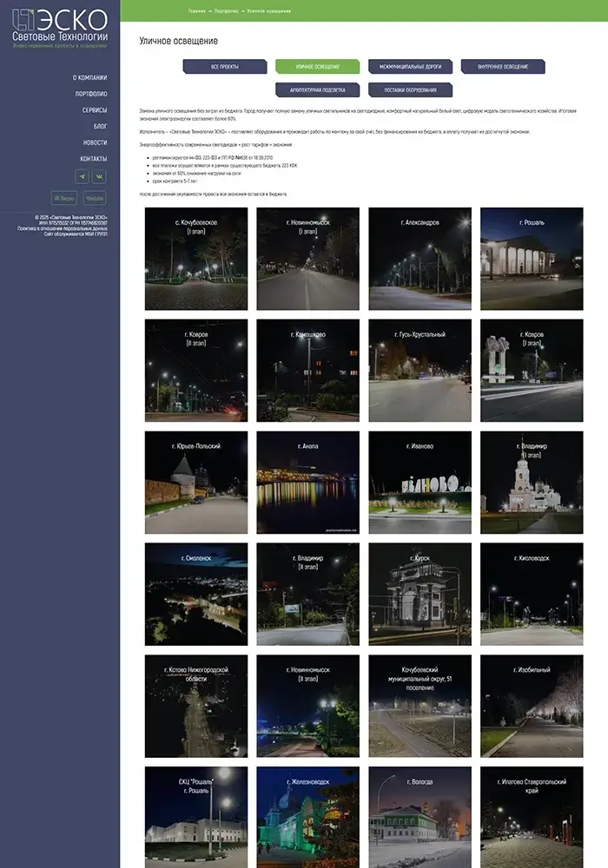The image size is (608, 868).
Task: Select the Межмуниципальные дороги filter
Action: [x=410, y=67]
